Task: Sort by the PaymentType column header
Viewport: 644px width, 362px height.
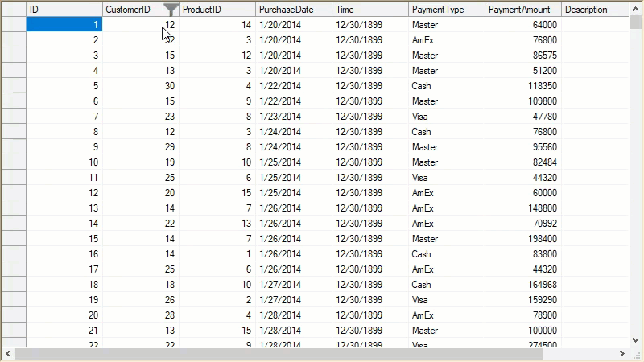Action: point(447,10)
